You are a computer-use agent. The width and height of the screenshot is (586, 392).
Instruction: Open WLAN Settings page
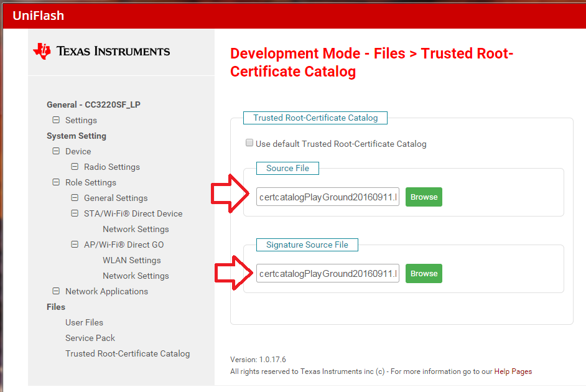tap(131, 260)
